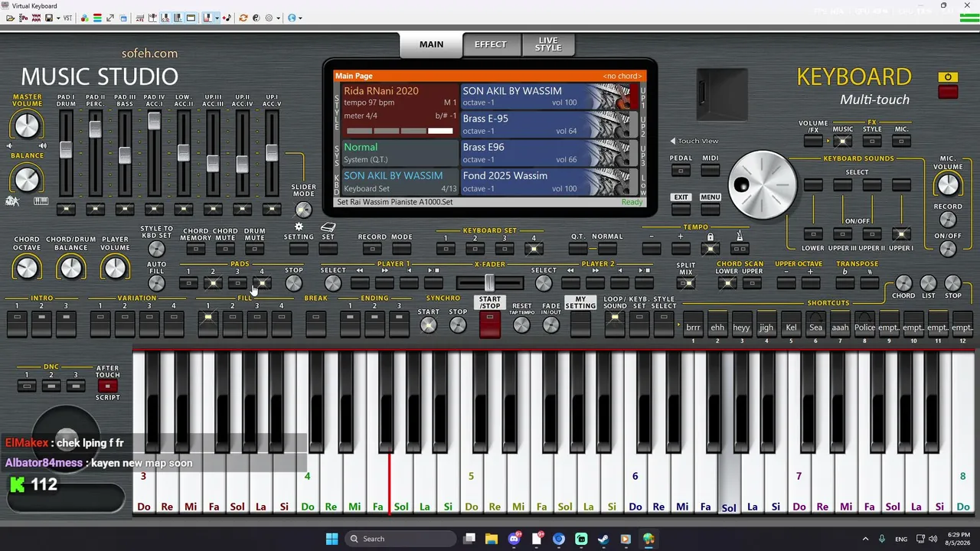The height and width of the screenshot is (551, 980).
Task: Click the Tempo plus button
Action: tap(681, 248)
